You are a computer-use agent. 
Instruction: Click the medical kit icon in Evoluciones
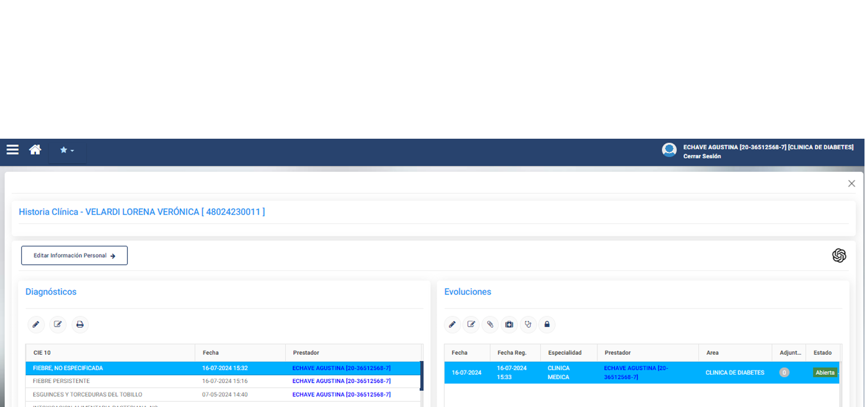coord(509,325)
